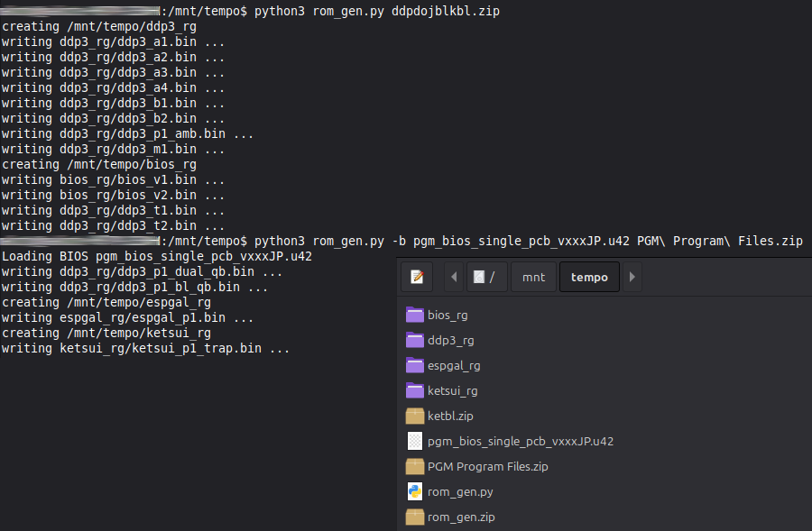This screenshot has height=531, width=812.
Task: Click the ketbl.zip archive icon
Action: pos(414,416)
